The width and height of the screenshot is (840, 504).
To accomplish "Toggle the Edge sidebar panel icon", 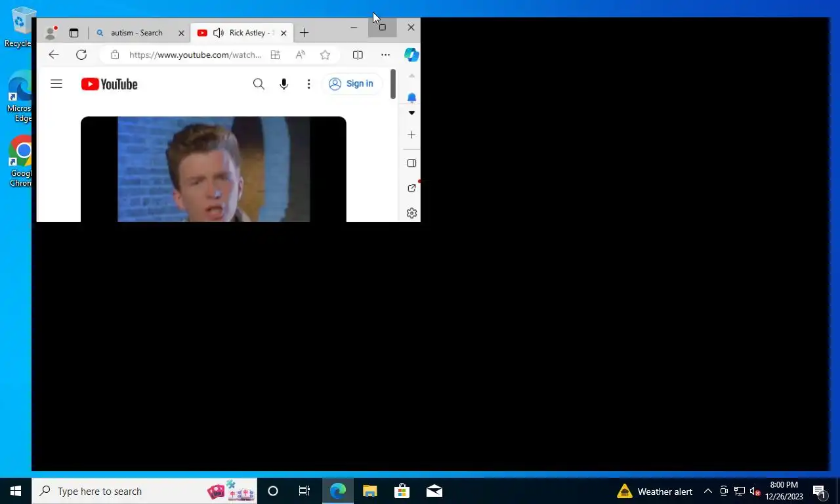I will coord(411,163).
